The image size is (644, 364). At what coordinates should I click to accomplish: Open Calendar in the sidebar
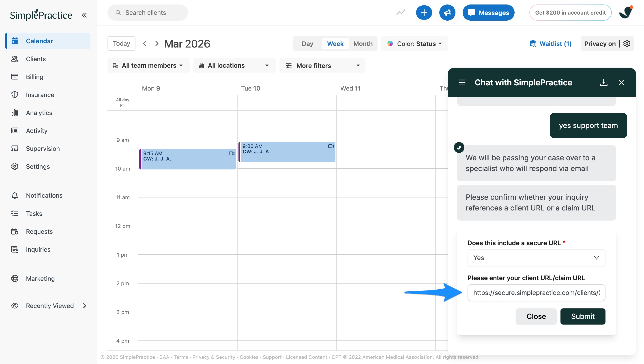coord(48,41)
